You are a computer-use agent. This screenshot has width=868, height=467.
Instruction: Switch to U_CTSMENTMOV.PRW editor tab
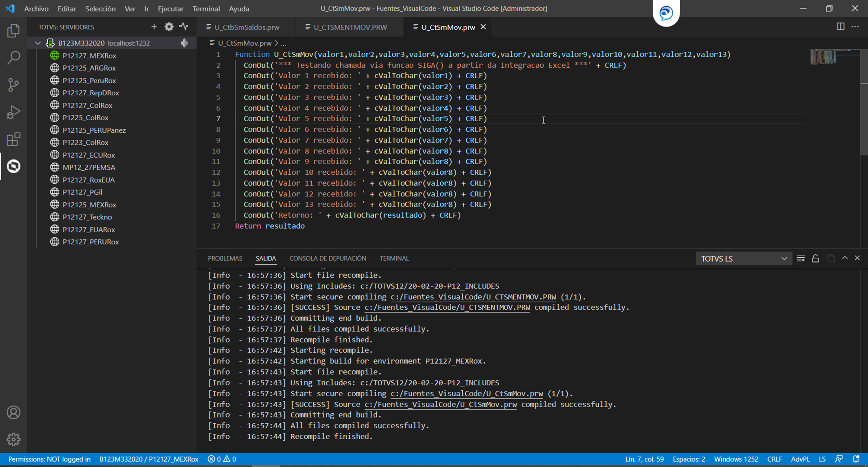350,27
